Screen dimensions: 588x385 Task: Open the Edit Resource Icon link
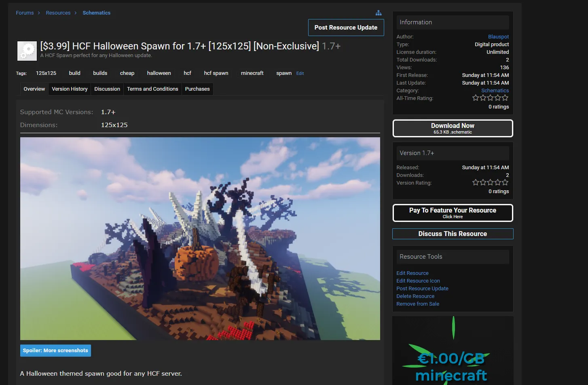418,281
